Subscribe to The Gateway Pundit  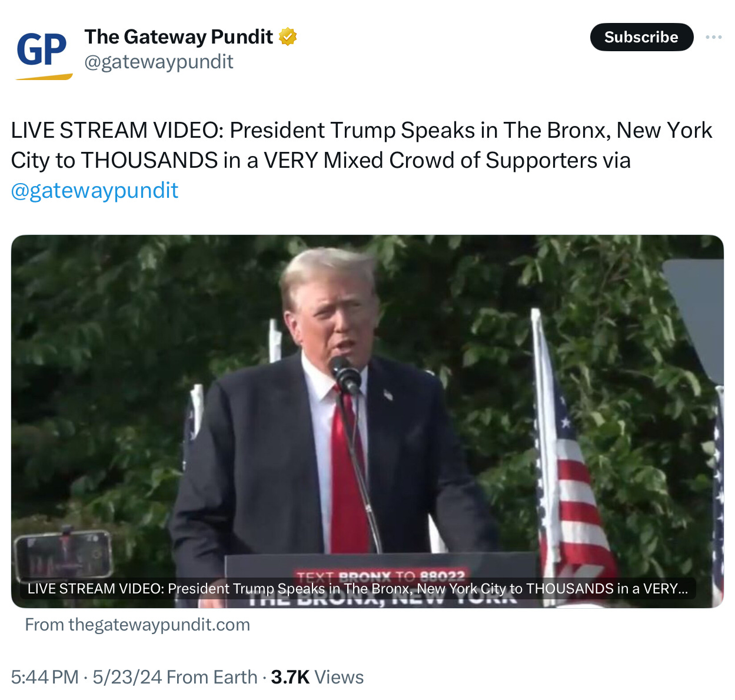641,37
